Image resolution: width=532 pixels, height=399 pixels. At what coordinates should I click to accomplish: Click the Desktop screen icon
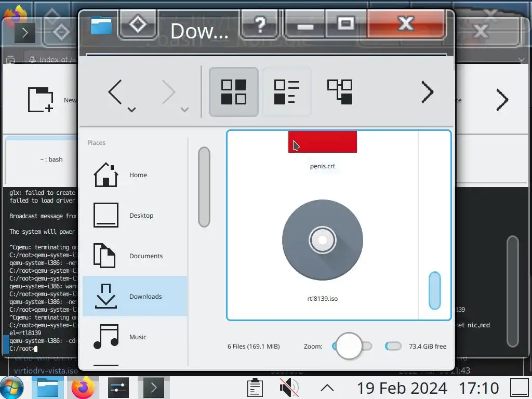point(106,215)
